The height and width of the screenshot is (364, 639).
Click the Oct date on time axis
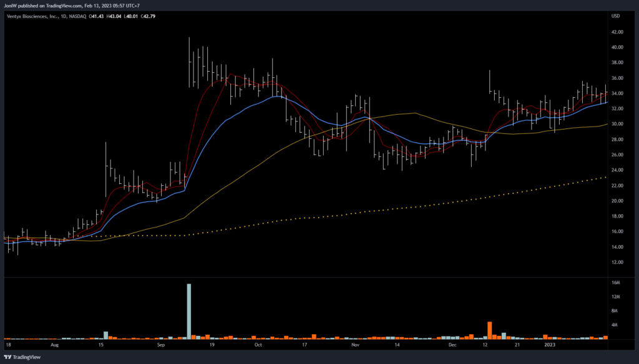point(258,344)
